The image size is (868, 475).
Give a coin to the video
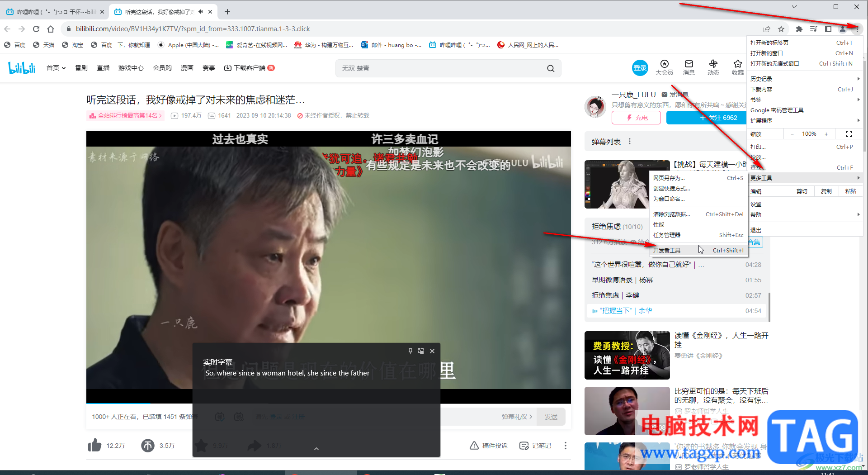(x=148, y=446)
